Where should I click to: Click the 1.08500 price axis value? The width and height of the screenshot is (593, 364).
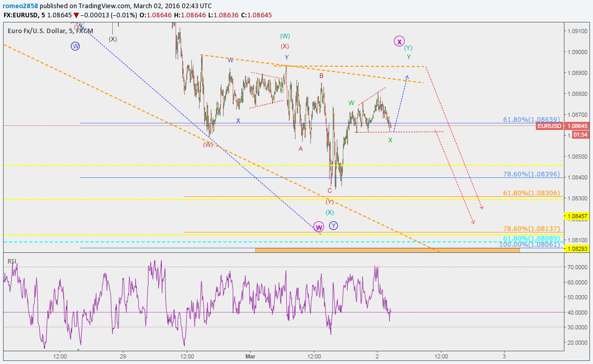tap(579, 157)
